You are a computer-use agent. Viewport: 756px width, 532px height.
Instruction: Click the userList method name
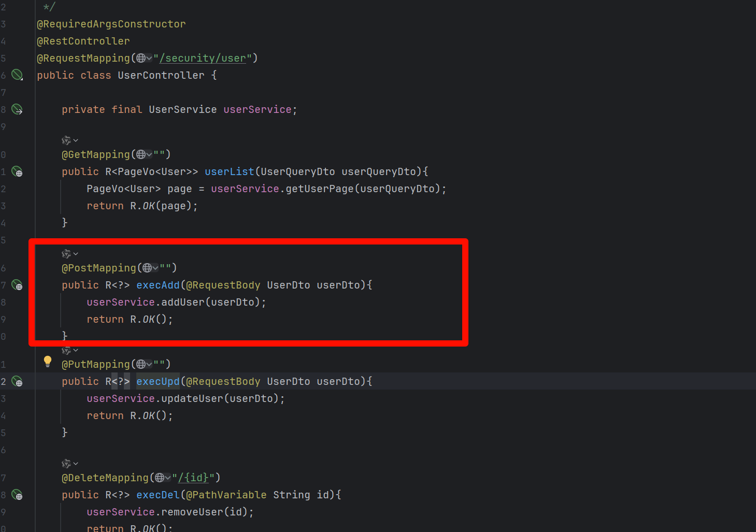click(x=229, y=171)
